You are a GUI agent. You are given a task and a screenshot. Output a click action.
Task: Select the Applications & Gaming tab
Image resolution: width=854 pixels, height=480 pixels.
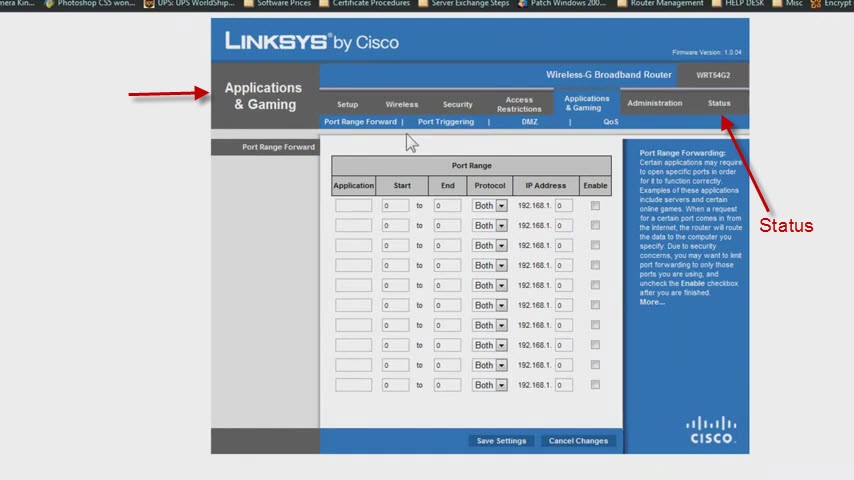click(x=587, y=103)
